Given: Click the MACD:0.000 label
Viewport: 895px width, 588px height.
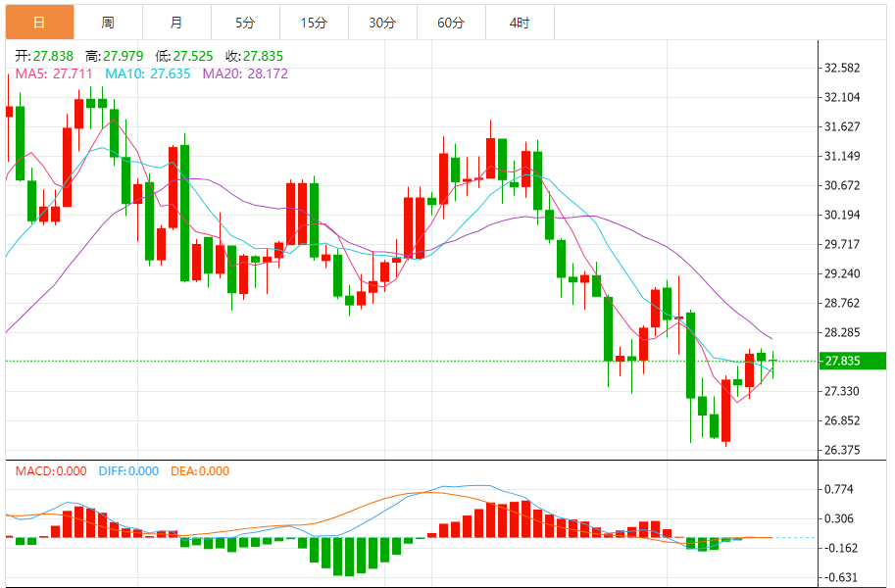Looking at the screenshot, I should pyautogui.click(x=51, y=471).
